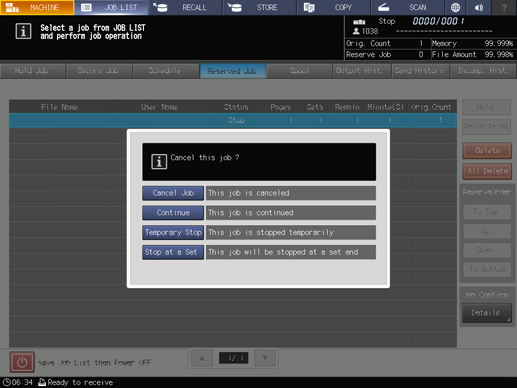Open the SCAN tab
The image size is (517, 388).
[408, 7]
